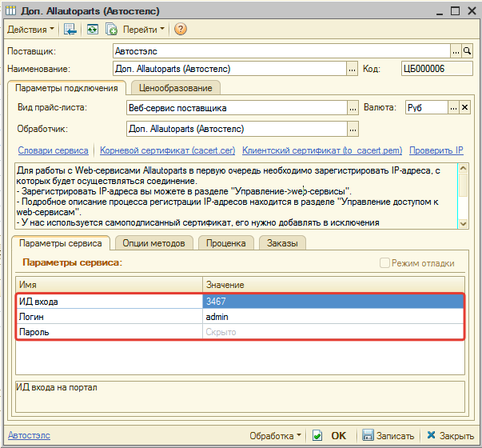Screen dimensions: 482x448
Task: Click the floppy disk save icon
Action: click(368, 435)
